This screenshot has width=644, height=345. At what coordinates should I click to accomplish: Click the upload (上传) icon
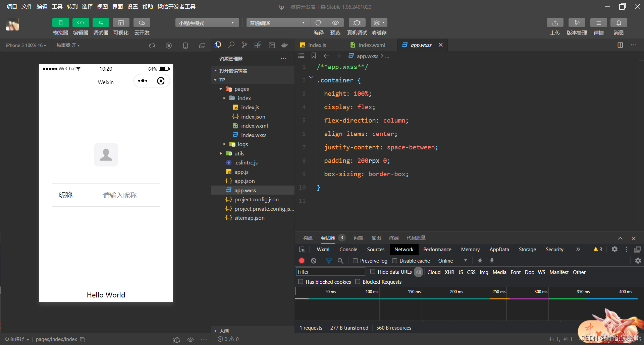point(555,23)
